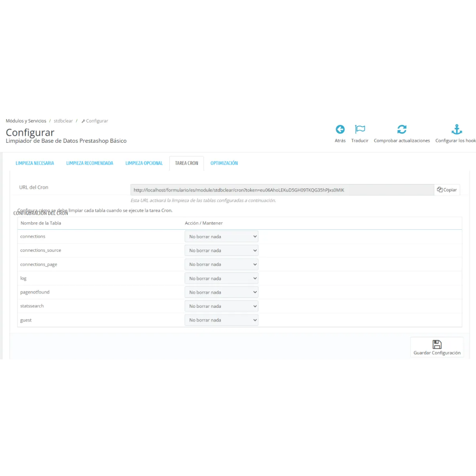Click the wrench icon beside Configurar breadcrumb

coord(83,121)
